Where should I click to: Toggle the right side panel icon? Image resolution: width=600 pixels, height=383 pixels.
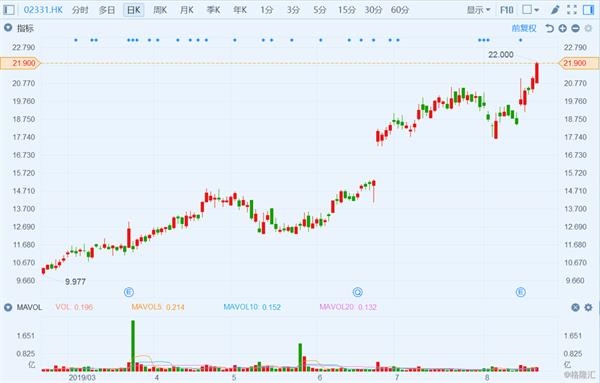(589, 10)
